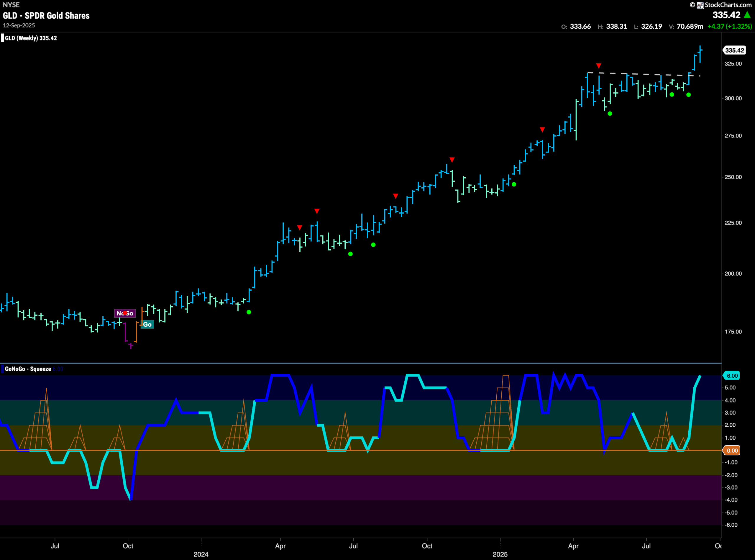The height and width of the screenshot is (560, 755).
Task: Select the last green dot before the breakout
Action: [x=689, y=95]
